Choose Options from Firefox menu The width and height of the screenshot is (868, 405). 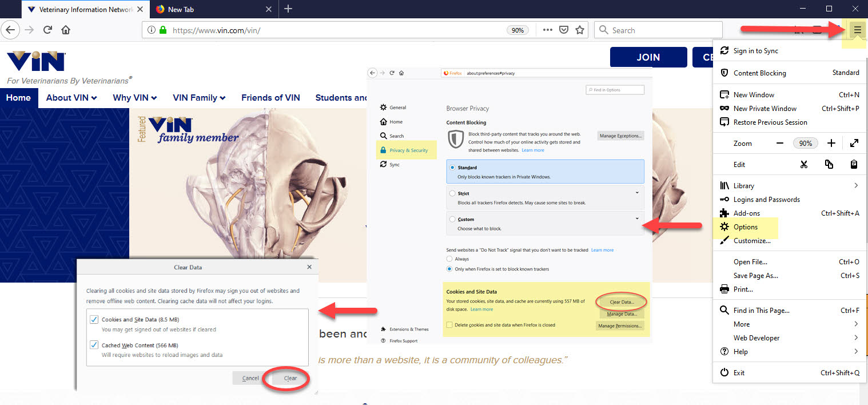pos(789,227)
